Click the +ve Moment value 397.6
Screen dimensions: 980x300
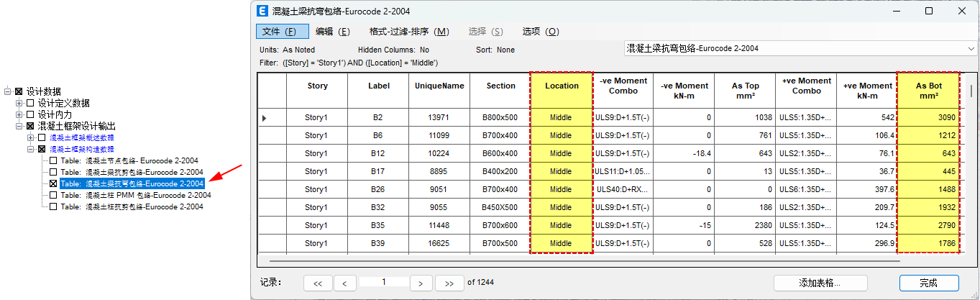point(867,189)
